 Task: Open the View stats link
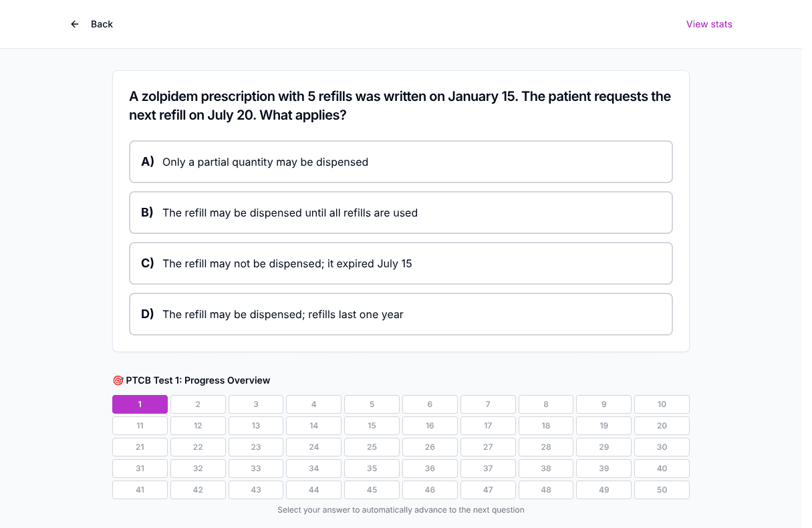pos(709,24)
